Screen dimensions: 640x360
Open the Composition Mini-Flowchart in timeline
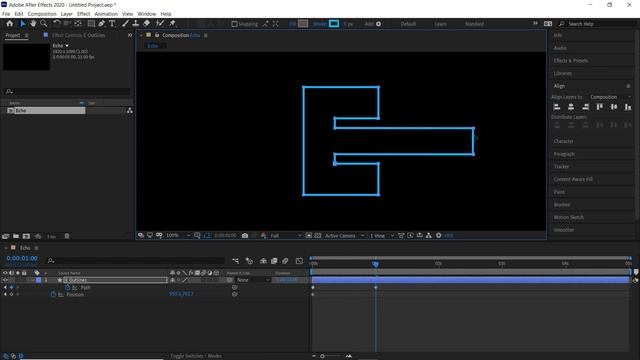pos(236,261)
